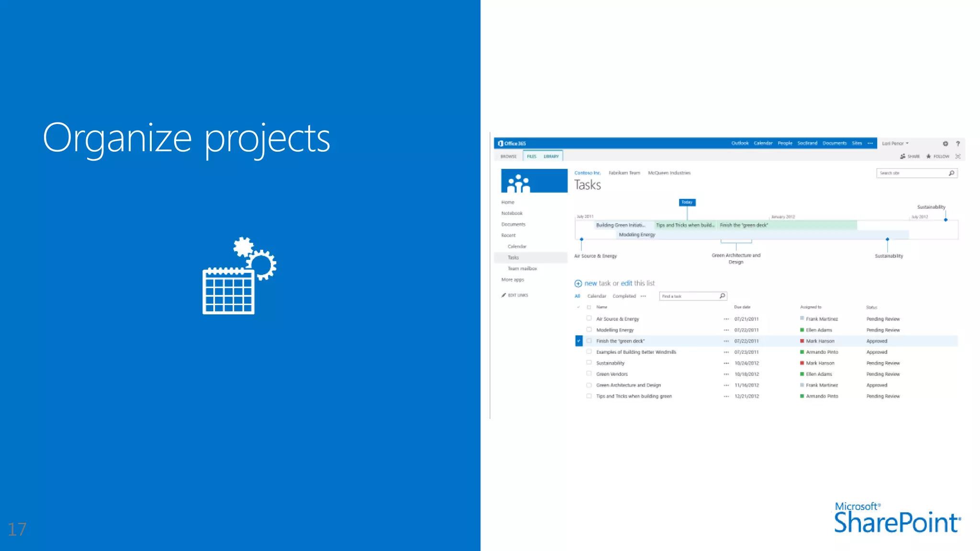Select the Completed view tab
The height and width of the screenshot is (551, 980).
(624, 296)
